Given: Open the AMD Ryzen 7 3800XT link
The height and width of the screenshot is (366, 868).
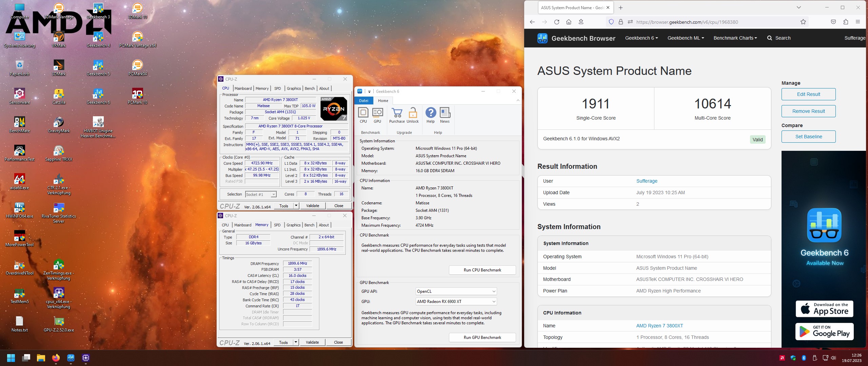Looking at the screenshot, I should (659, 326).
